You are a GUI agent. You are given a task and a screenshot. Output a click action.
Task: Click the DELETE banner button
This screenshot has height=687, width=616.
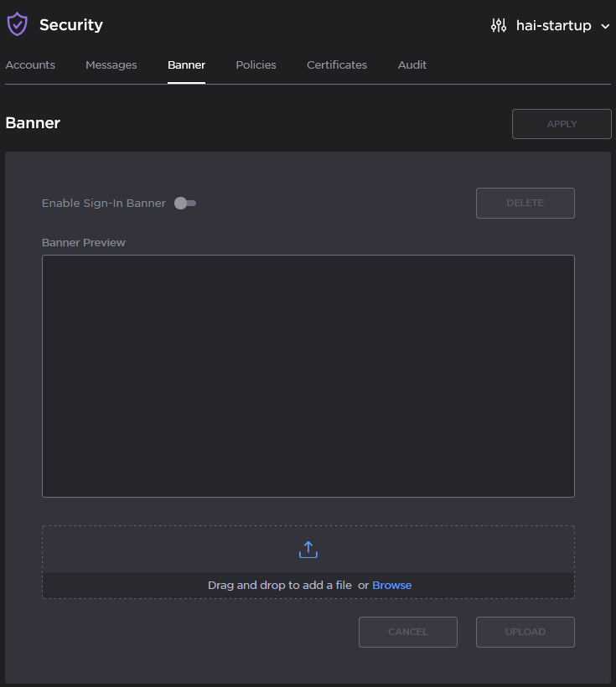(x=525, y=203)
